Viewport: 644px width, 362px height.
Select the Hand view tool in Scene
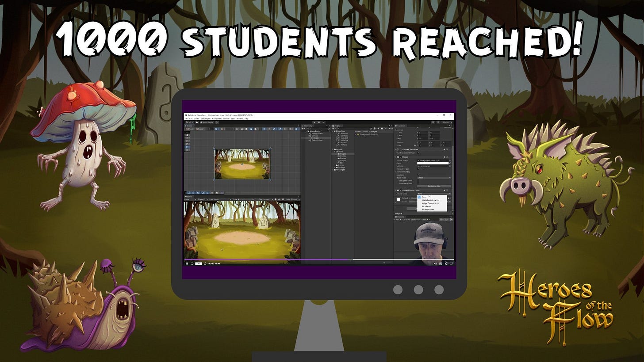coord(187,135)
